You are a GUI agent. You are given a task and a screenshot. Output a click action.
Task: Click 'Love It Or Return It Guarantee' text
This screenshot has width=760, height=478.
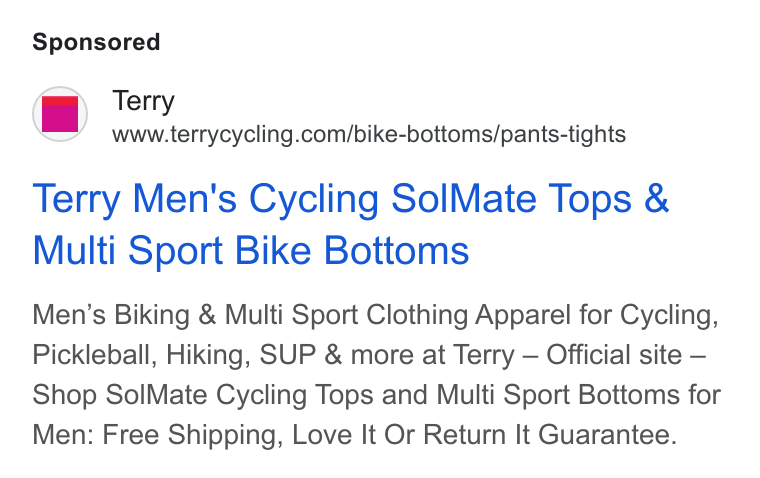point(484,435)
